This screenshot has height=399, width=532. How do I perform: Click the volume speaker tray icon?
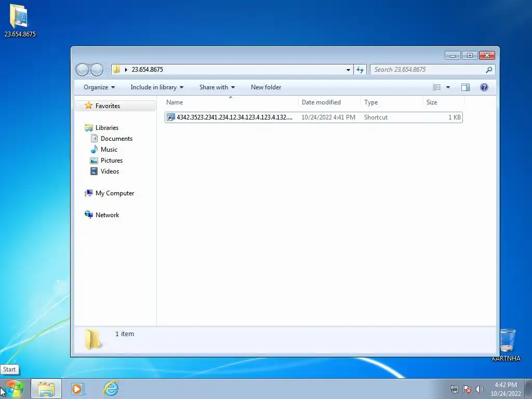coord(480,389)
